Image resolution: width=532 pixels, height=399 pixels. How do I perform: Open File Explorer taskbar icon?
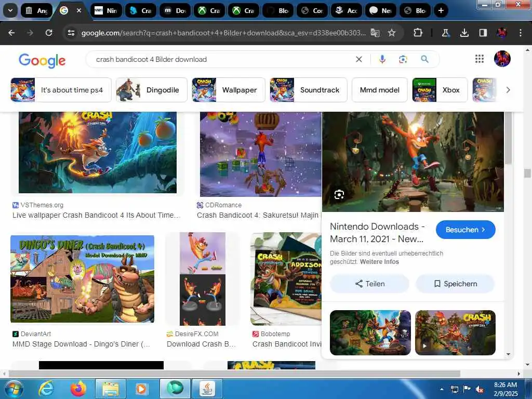coord(111,389)
